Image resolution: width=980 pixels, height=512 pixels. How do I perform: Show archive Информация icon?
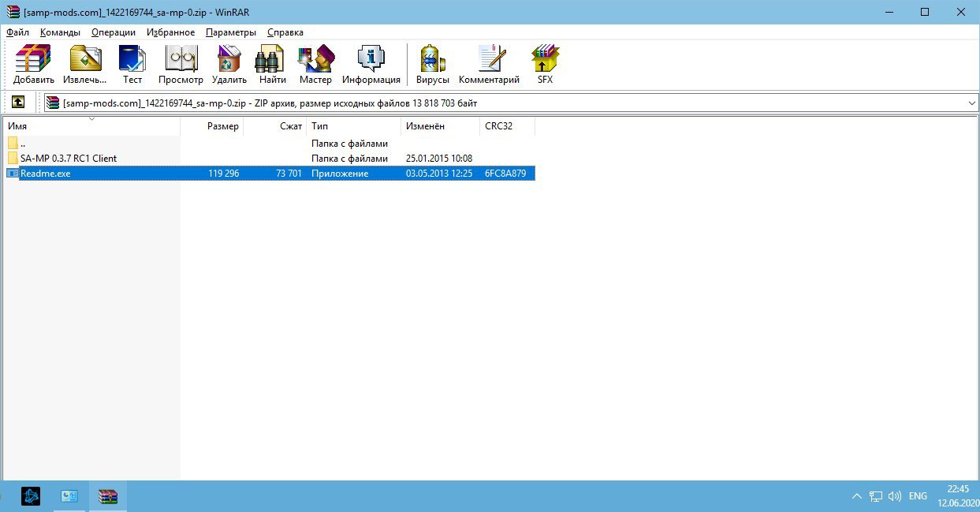[371, 59]
